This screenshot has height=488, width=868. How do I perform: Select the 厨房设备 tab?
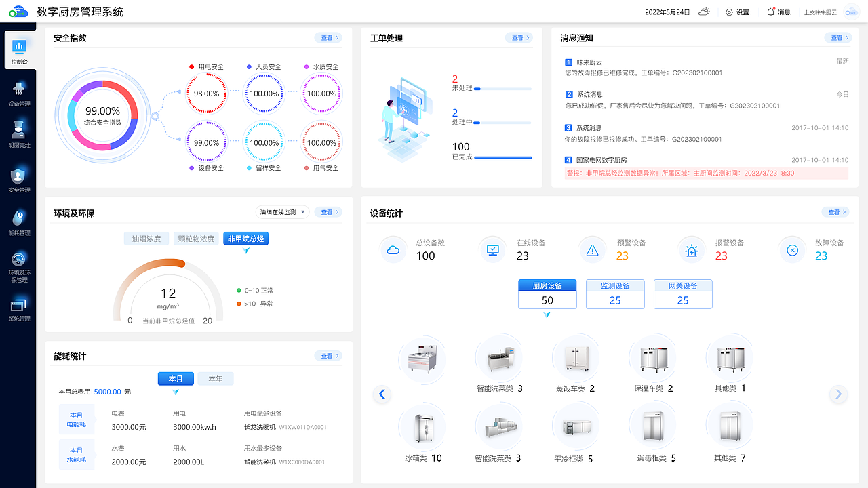(x=547, y=293)
